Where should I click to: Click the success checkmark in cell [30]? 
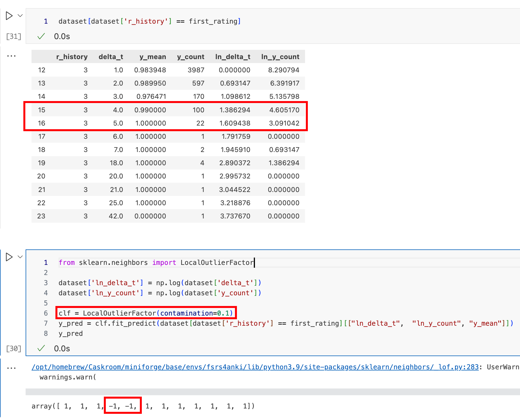click(x=41, y=348)
